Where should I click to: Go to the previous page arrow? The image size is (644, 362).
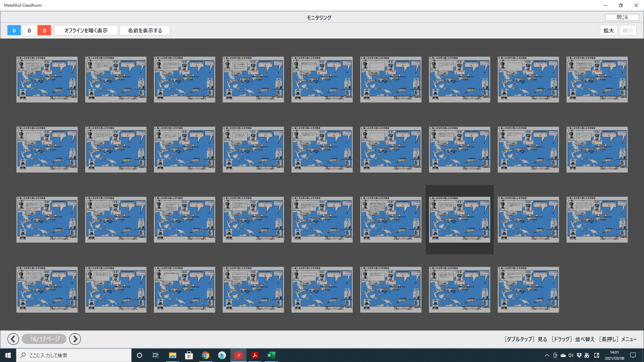click(13, 339)
